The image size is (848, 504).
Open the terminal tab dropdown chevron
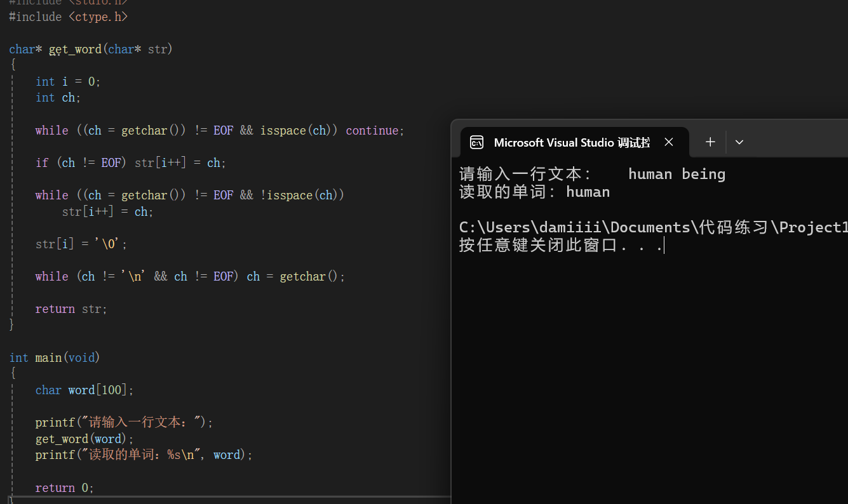coord(739,142)
